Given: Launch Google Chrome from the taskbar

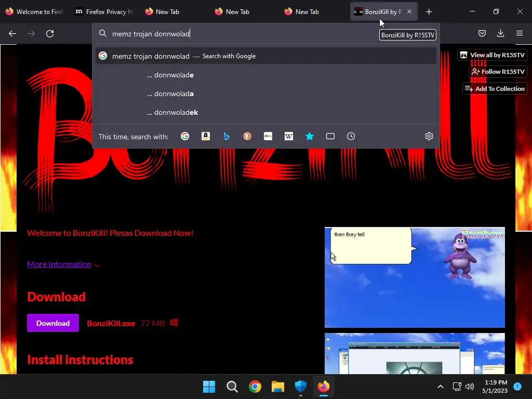Looking at the screenshot, I should tap(255, 387).
